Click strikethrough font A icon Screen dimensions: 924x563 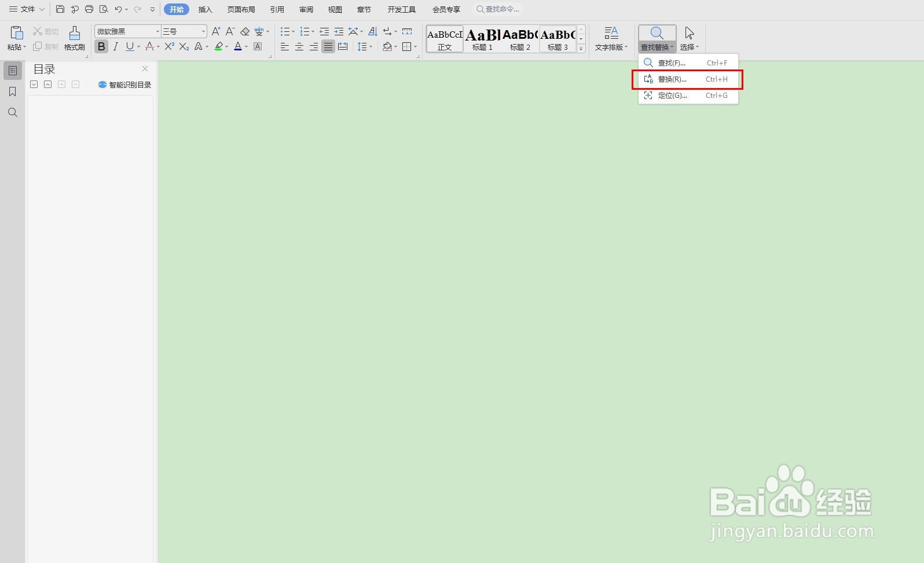pos(149,46)
